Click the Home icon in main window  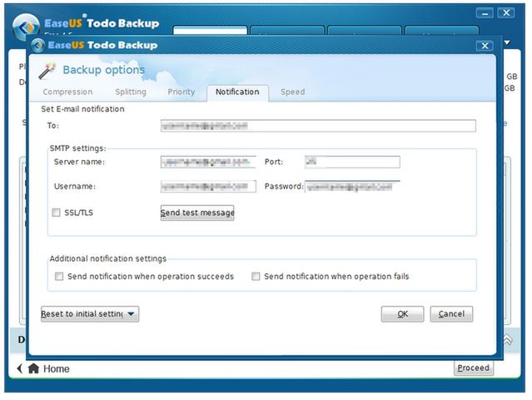tap(33, 368)
